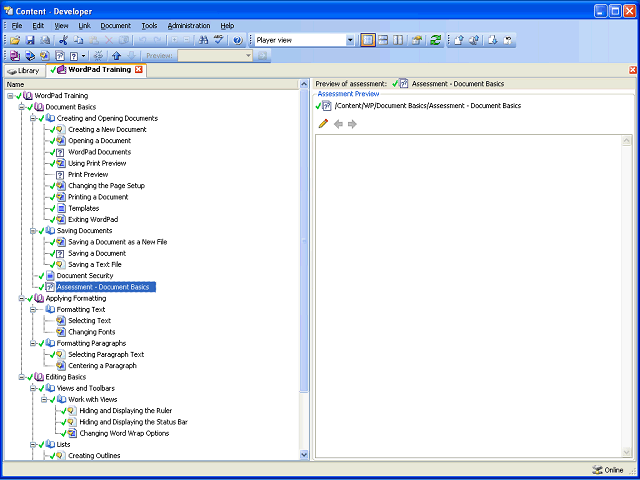This screenshot has width=640, height=480.
Task: Collapse the WordPad Training root node
Action: 10,96
